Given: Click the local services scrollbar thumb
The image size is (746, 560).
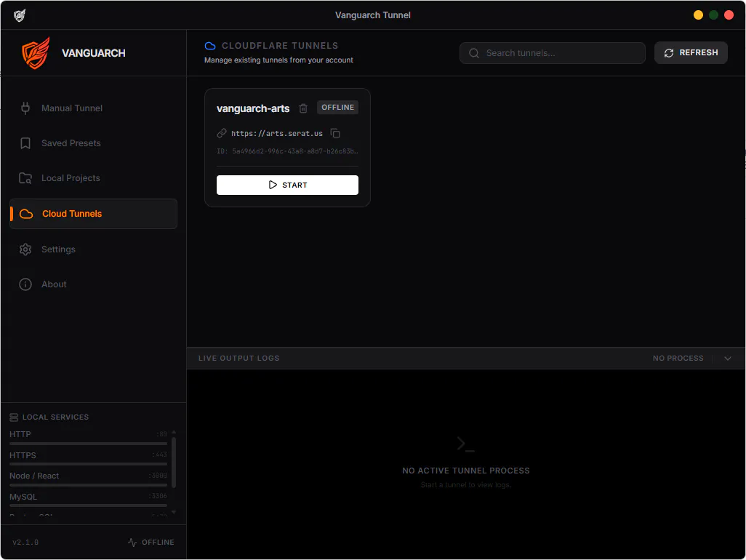Looking at the screenshot, I should point(174,463).
